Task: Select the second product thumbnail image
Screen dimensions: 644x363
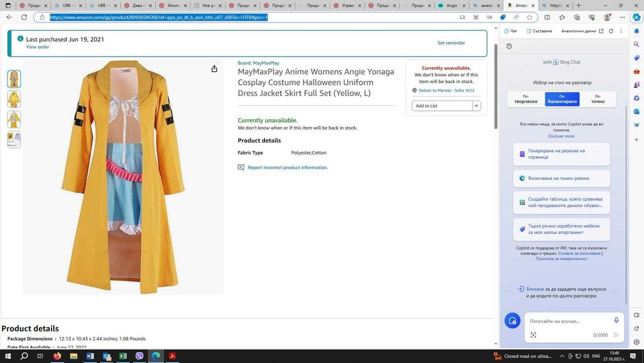Action: tap(14, 99)
